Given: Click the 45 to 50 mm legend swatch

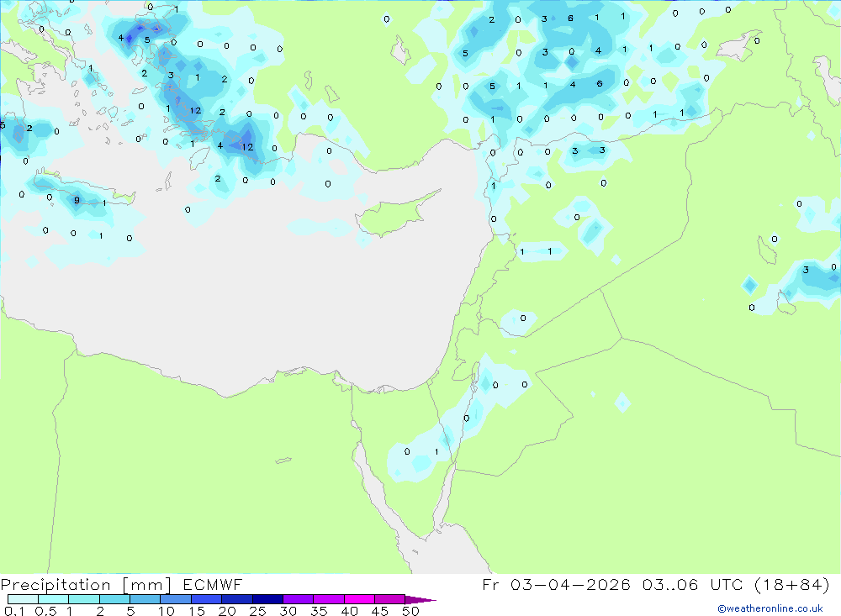Looking at the screenshot, I should click(x=389, y=599).
